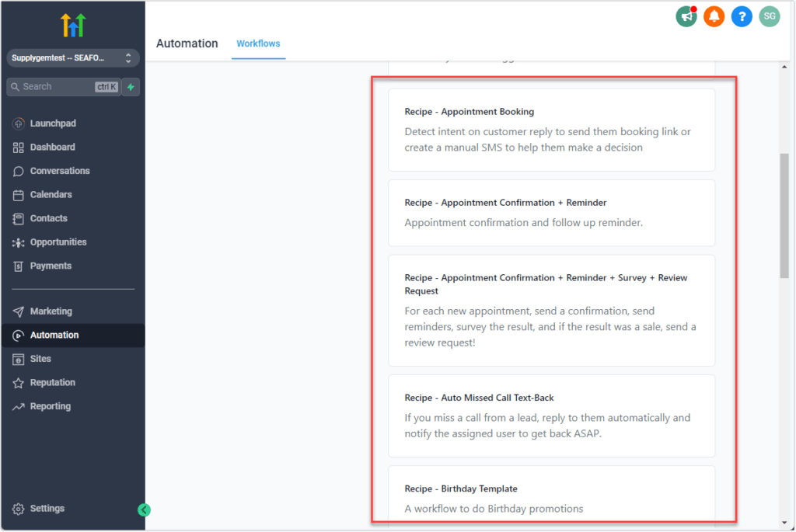
Task: Click the search magnifier icon
Action: tap(16, 87)
